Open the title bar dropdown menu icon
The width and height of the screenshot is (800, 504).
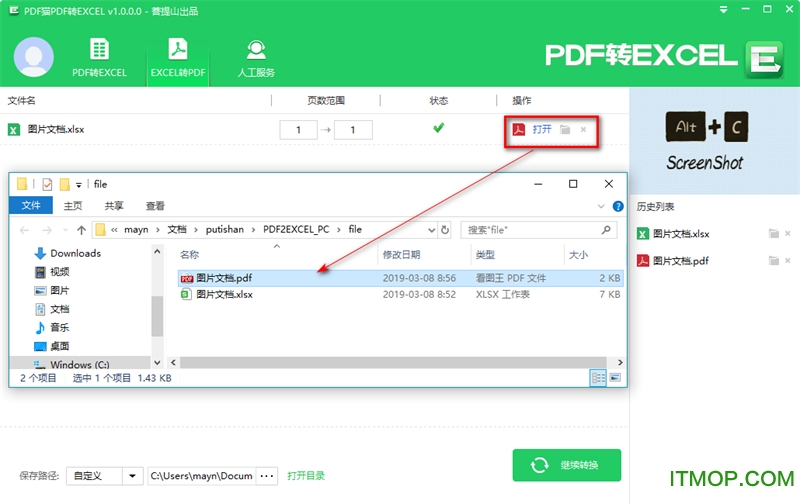tap(723, 10)
